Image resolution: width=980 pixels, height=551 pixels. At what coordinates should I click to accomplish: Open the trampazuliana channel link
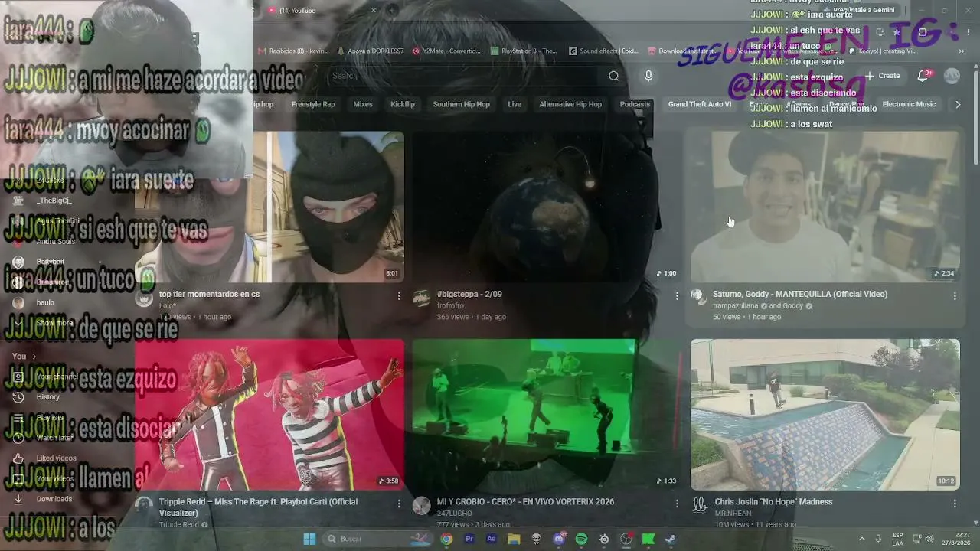[x=736, y=306]
